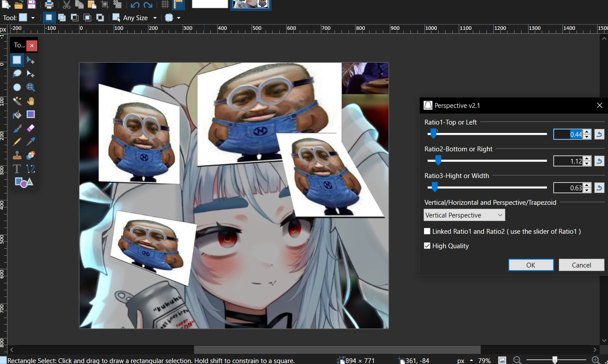Reset Ratio3-Hight or Width value

point(599,188)
